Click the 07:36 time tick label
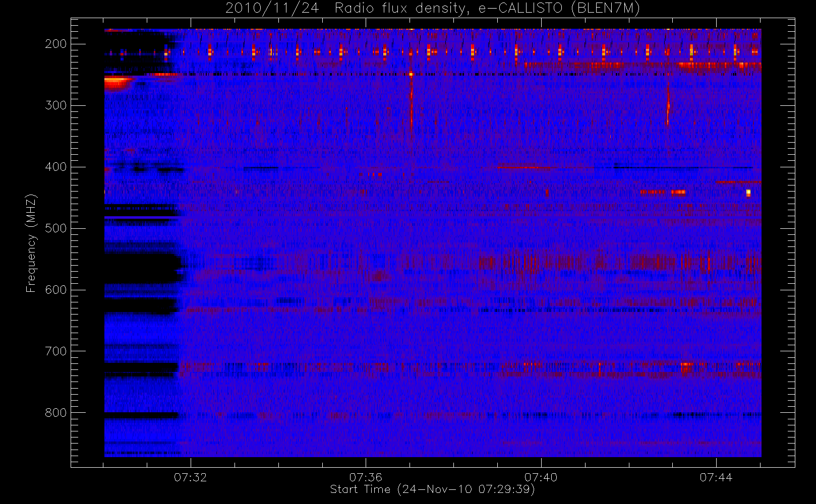 click(x=366, y=477)
